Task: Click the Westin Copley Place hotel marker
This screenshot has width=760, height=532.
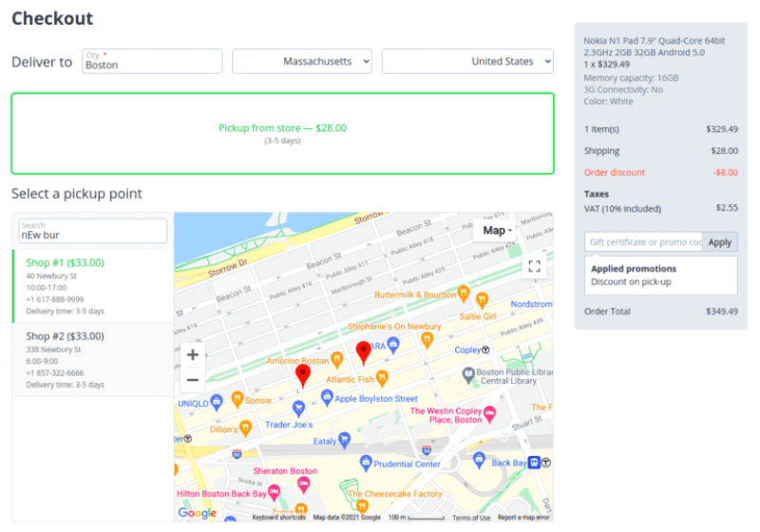Action: (x=490, y=415)
